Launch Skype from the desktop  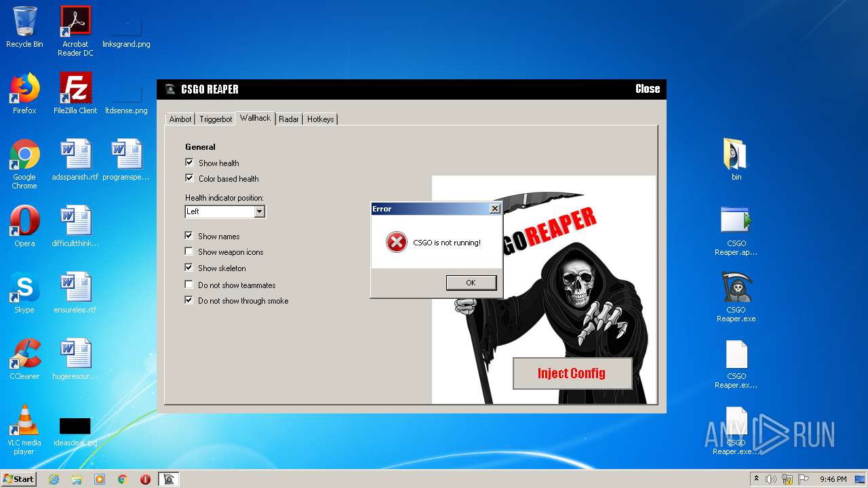coord(24,293)
